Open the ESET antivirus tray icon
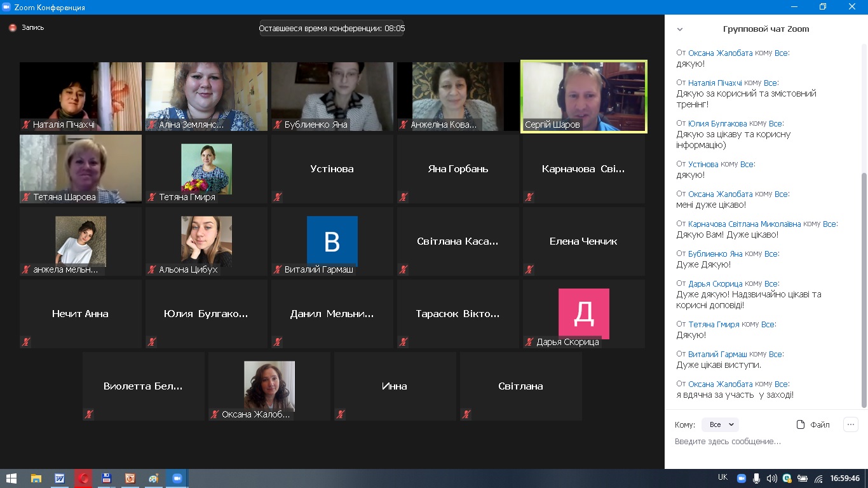This screenshot has width=868, height=488. pyautogui.click(x=787, y=478)
